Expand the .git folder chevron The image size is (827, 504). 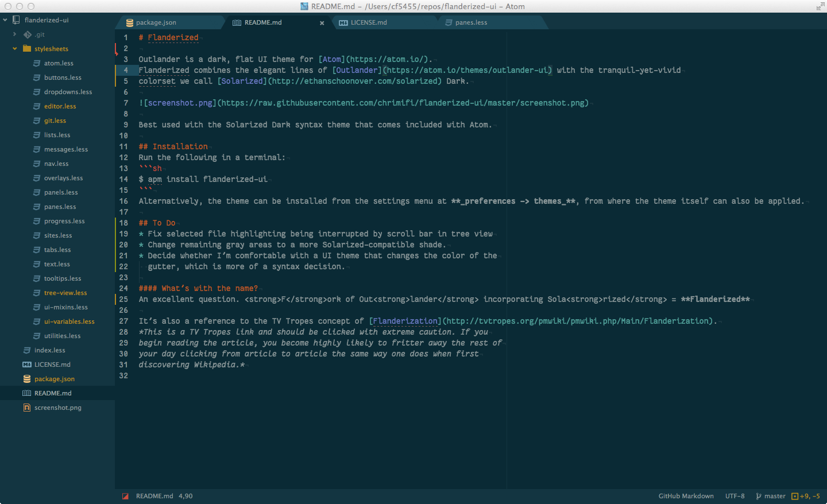point(14,34)
